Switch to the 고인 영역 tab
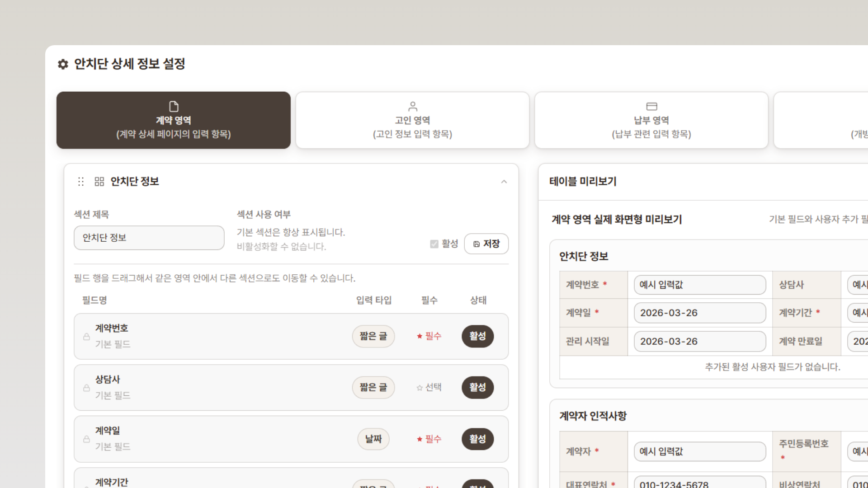 (x=412, y=120)
